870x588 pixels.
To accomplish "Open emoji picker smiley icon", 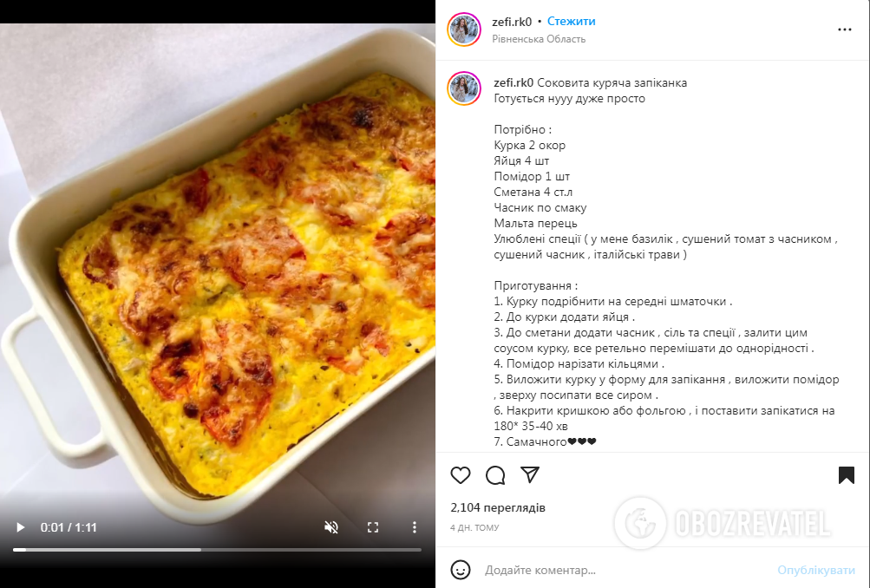I will pyautogui.click(x=461, y=570).
